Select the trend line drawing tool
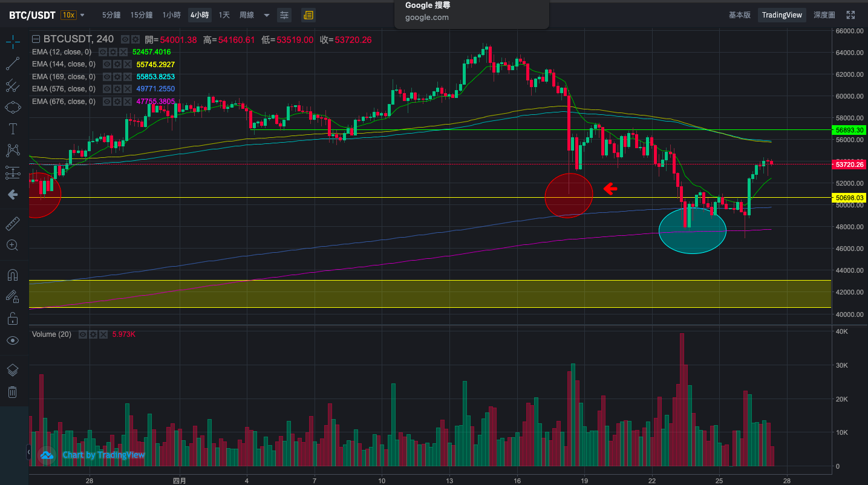 click(x=12, y=63)
